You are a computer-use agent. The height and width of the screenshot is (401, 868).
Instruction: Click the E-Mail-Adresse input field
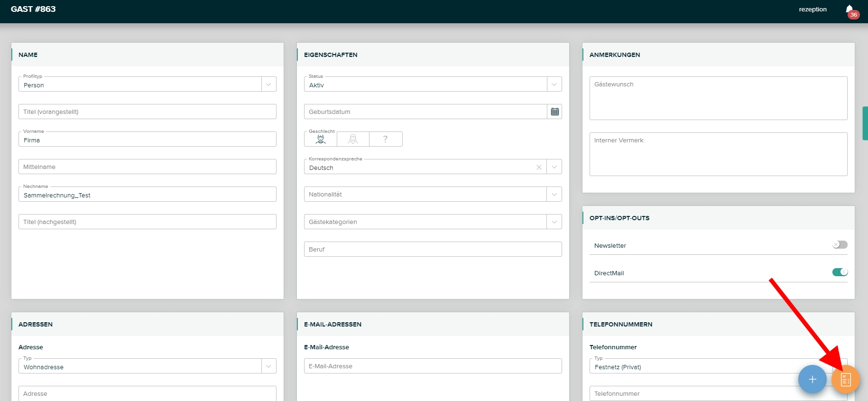pyautogui.click(x=433, y=366)
